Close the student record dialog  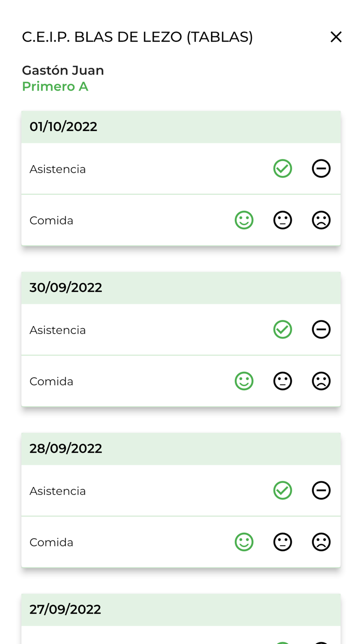tap(336, 37)
